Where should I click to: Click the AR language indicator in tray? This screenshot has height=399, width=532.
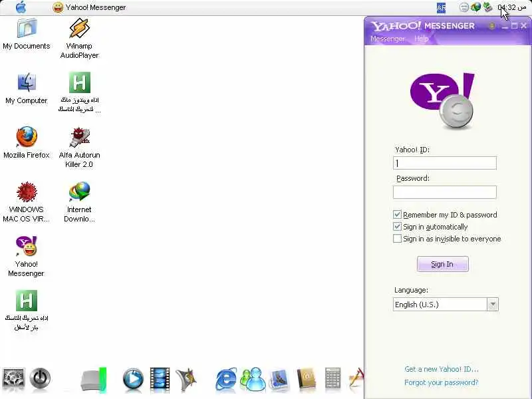coord(441,7)
